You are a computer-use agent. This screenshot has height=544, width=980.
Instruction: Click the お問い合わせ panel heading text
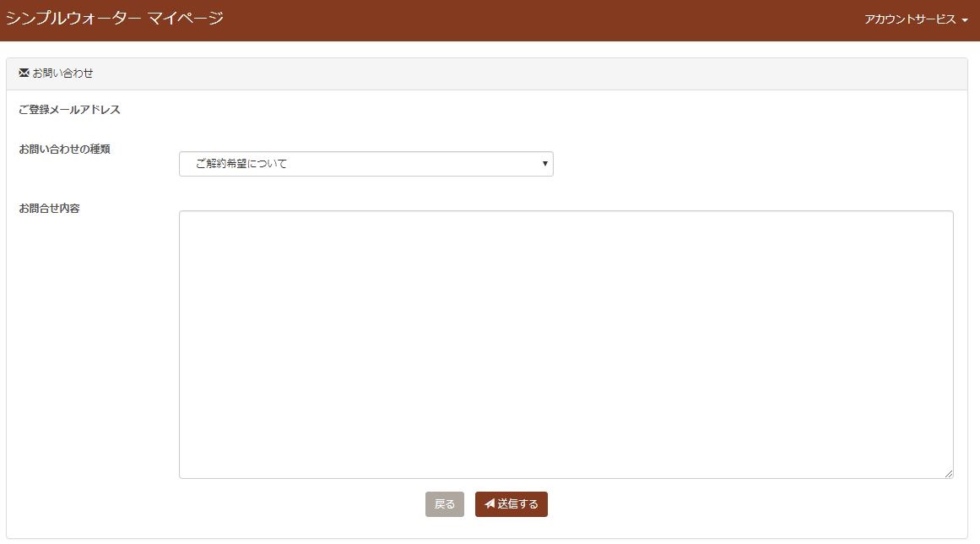click(x=62, y=73)
